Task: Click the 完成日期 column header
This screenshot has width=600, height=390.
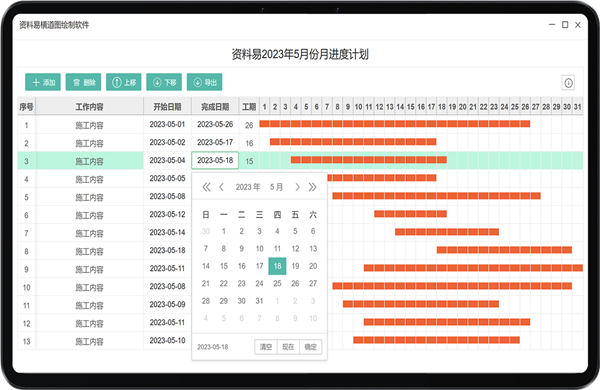Action: [x=215, y=107]
